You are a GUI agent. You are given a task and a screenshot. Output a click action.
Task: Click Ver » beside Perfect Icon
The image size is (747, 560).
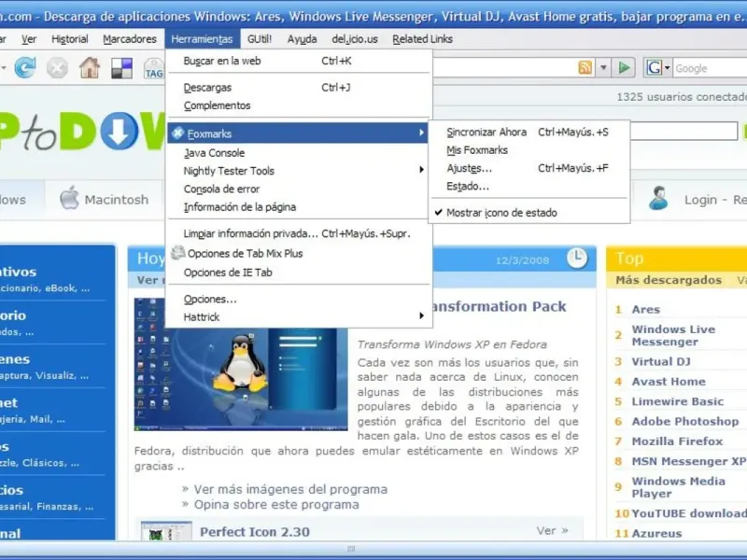click(x=552, y=530)
